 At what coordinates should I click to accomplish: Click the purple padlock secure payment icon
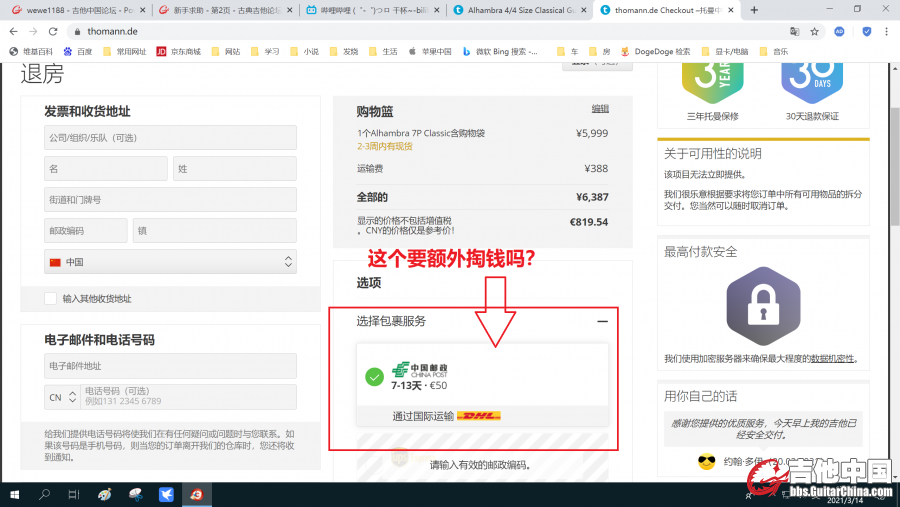(762, 306)
